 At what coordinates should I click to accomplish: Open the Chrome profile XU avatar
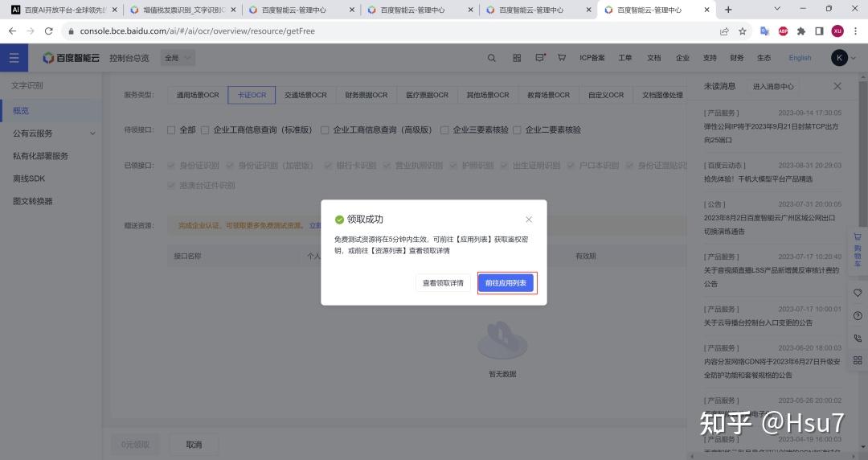click(x=837, y=31)
